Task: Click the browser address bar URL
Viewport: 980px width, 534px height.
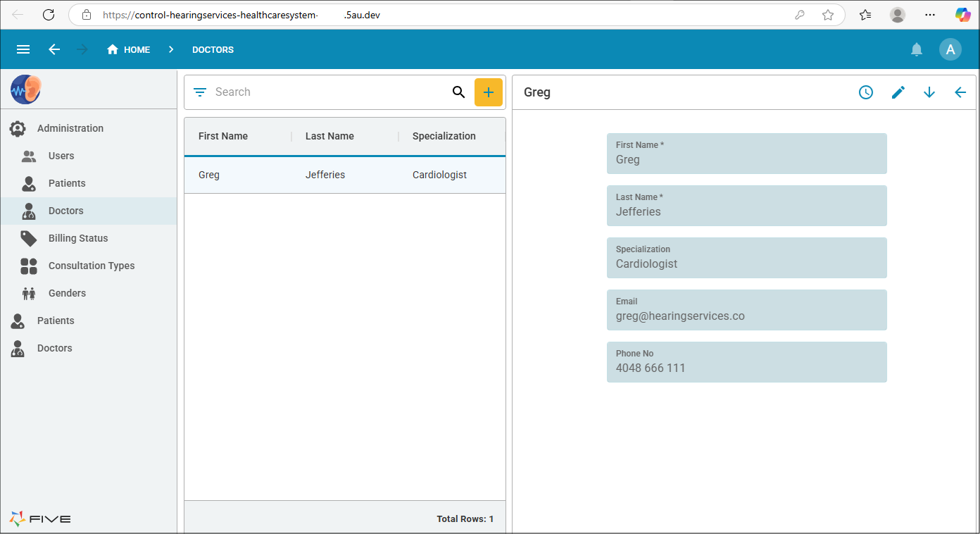Action: tap(241, 15)
